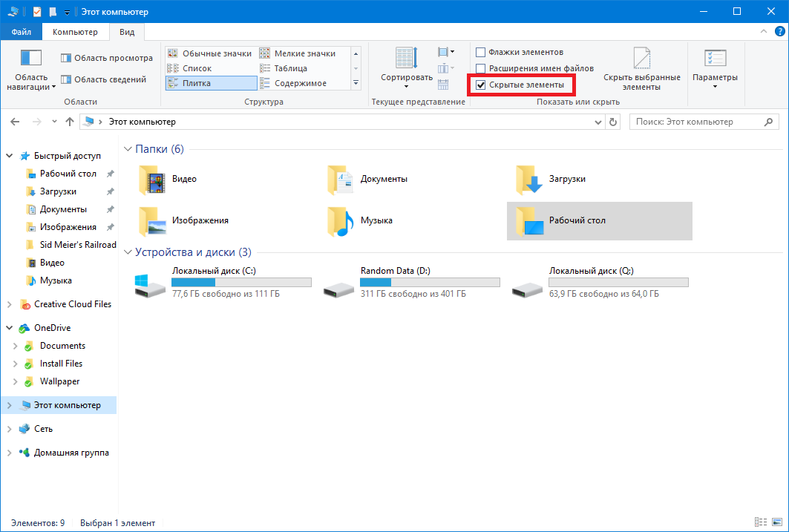Screen dimensions: 789x532
Task: Open the Help question mark icon
Action: click(x=779, y=31)
